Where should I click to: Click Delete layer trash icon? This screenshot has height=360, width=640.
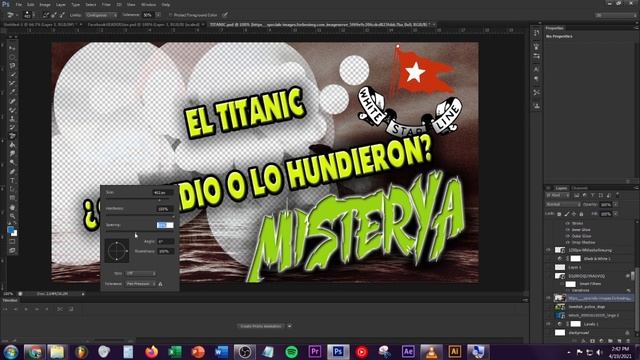click(628, 341)
